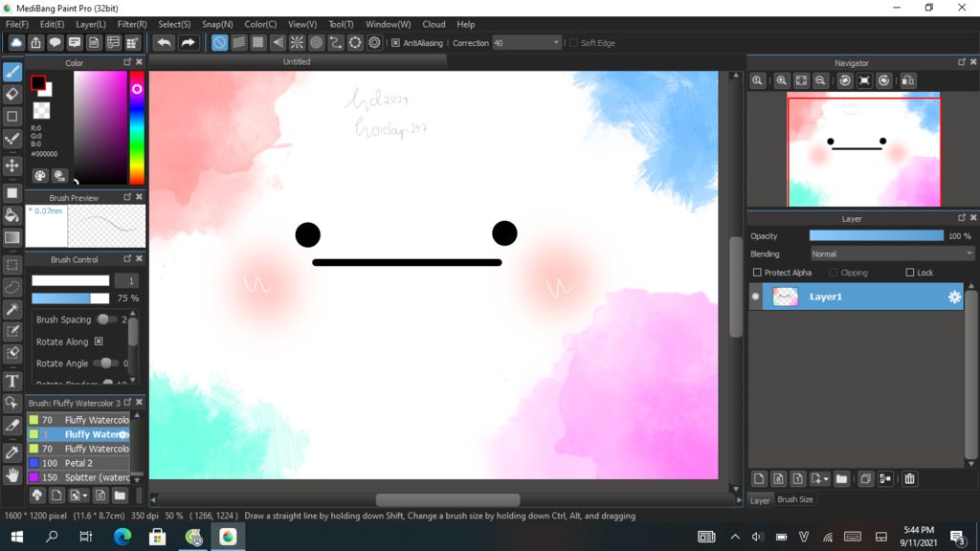Pop out the Brush Preview panel

[127, 197]
